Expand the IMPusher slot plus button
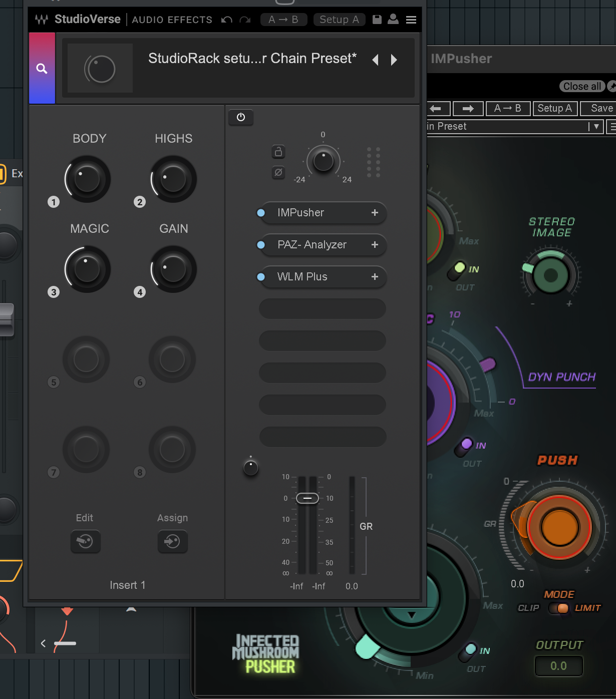Screen dimensions: 616x699 [375, 213]
